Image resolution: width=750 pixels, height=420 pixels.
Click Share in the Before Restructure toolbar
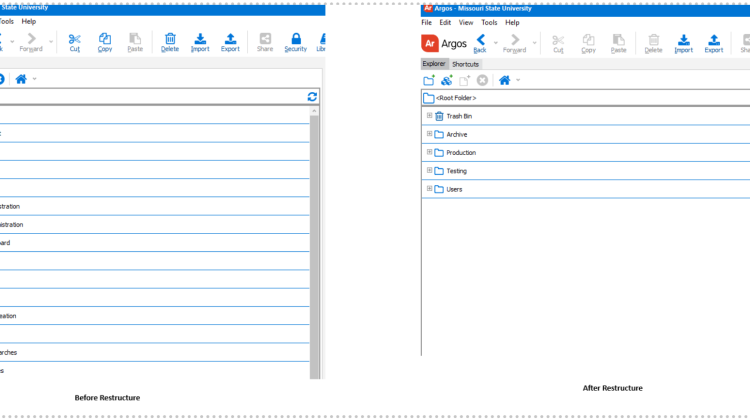[x=265, y=42]
